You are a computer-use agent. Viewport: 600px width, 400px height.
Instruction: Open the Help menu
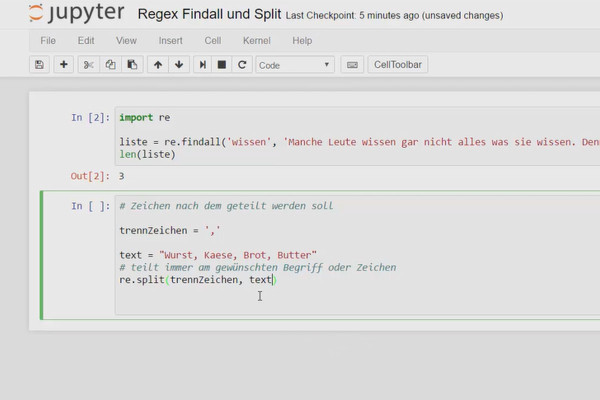[x=302, y=41]
